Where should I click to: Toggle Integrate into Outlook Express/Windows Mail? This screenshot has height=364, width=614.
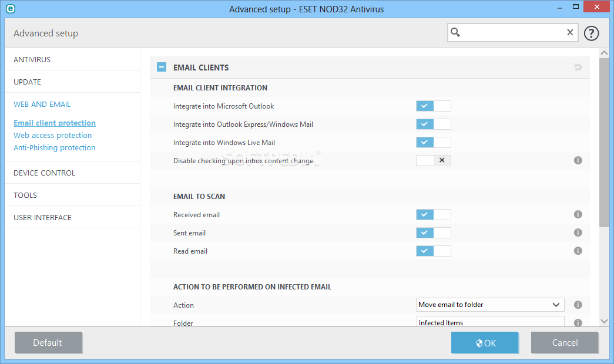tap(434, 124)
